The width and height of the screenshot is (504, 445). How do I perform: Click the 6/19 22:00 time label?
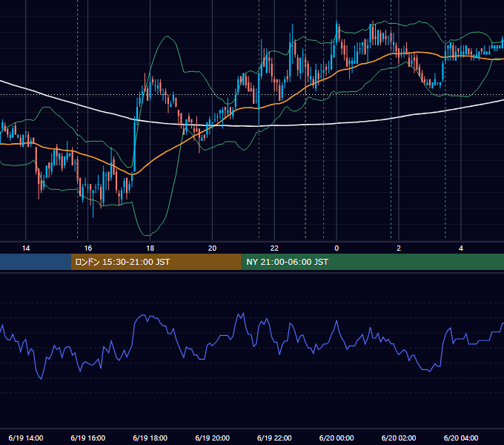pyautogui.click(x=274, y=438)
